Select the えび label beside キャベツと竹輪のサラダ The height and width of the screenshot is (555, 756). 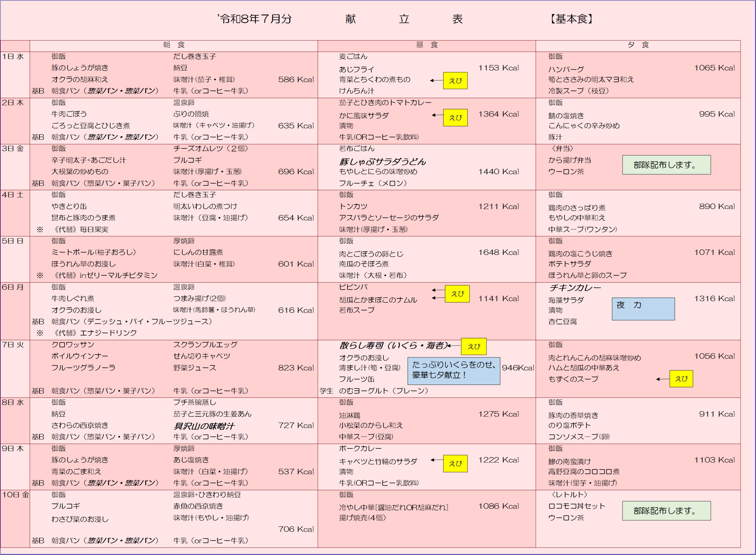455,463
